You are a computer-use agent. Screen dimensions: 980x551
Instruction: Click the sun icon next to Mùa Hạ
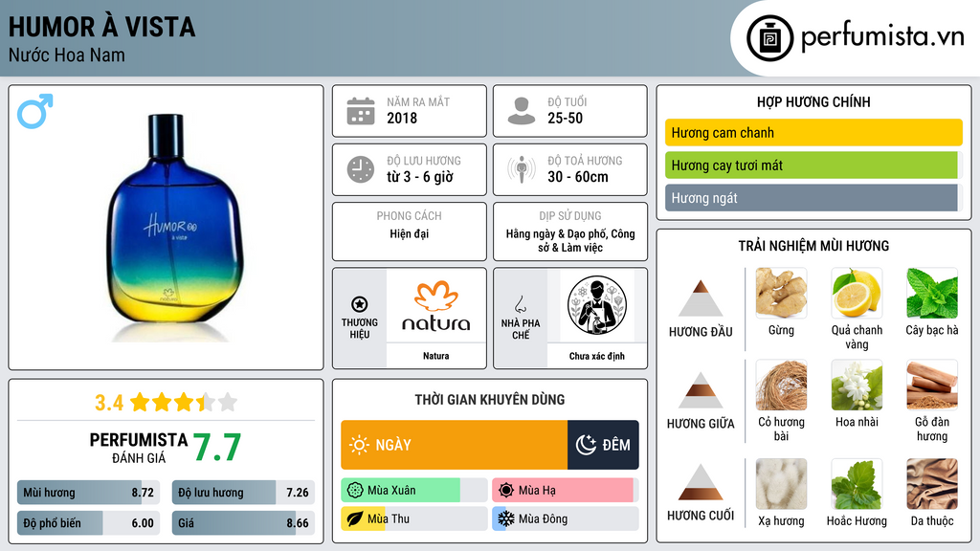(506, 490)
